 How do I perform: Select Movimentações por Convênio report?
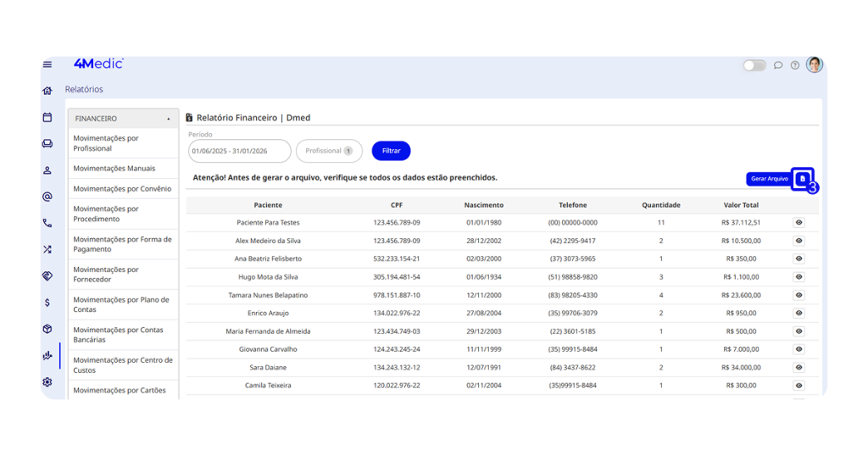coord(122,189)
